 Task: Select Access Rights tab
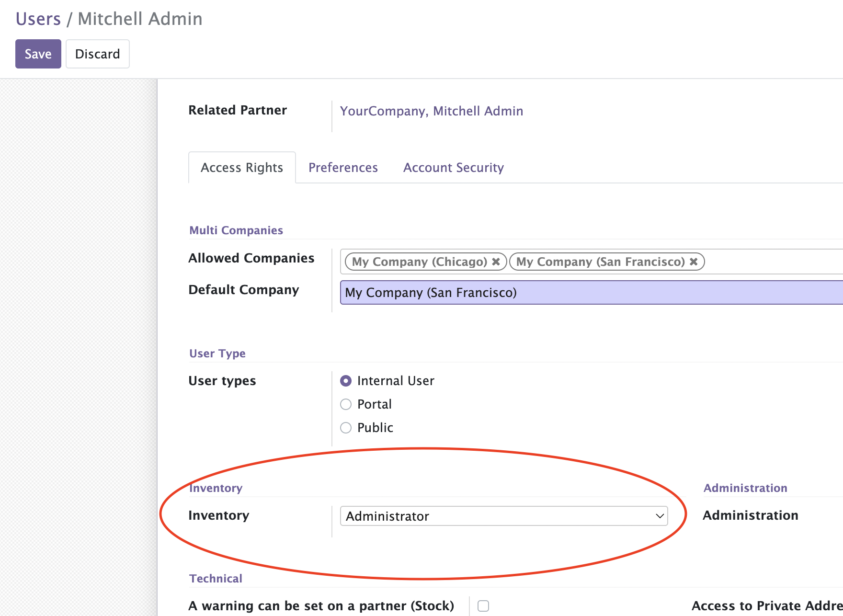point(242,168)
